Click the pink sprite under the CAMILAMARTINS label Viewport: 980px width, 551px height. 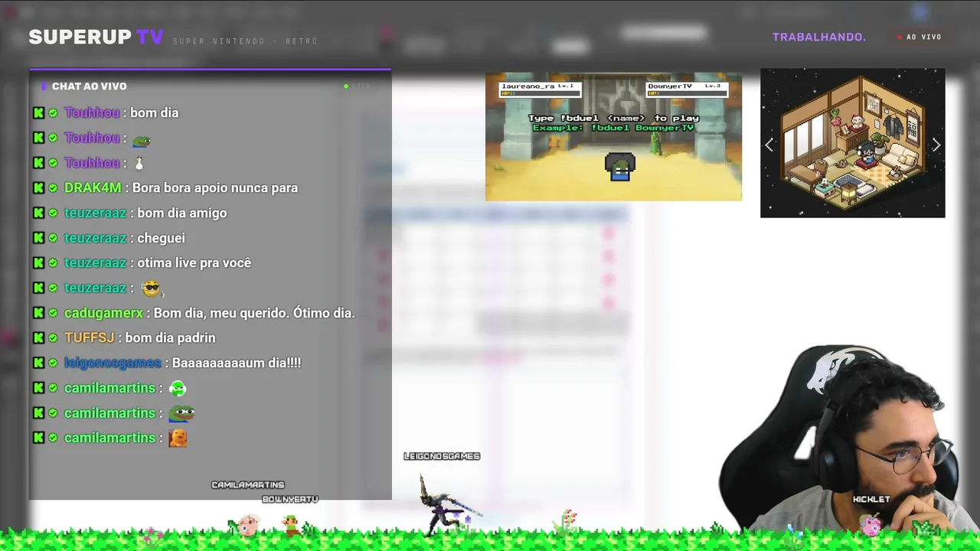click(x=247, y=524)
